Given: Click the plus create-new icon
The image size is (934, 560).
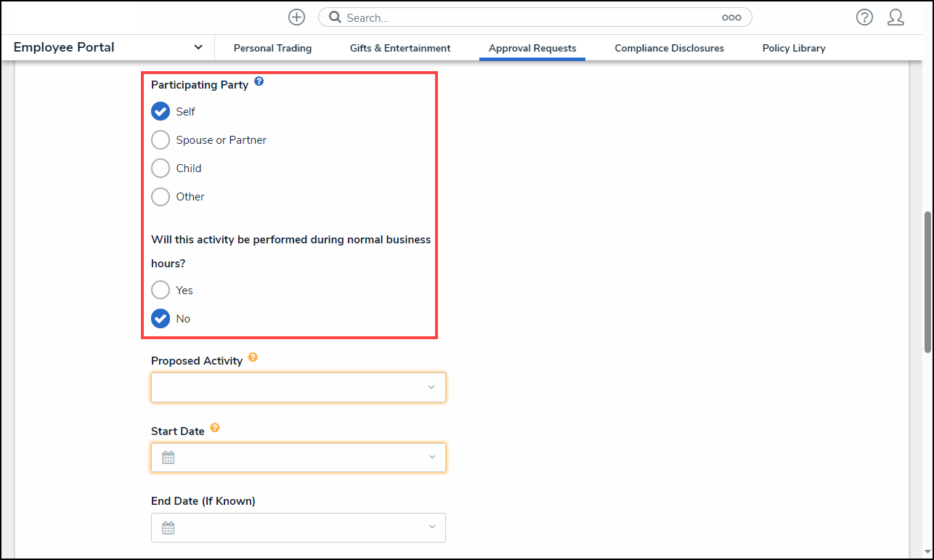Looking at the screenshot, I should coord(296,17).
